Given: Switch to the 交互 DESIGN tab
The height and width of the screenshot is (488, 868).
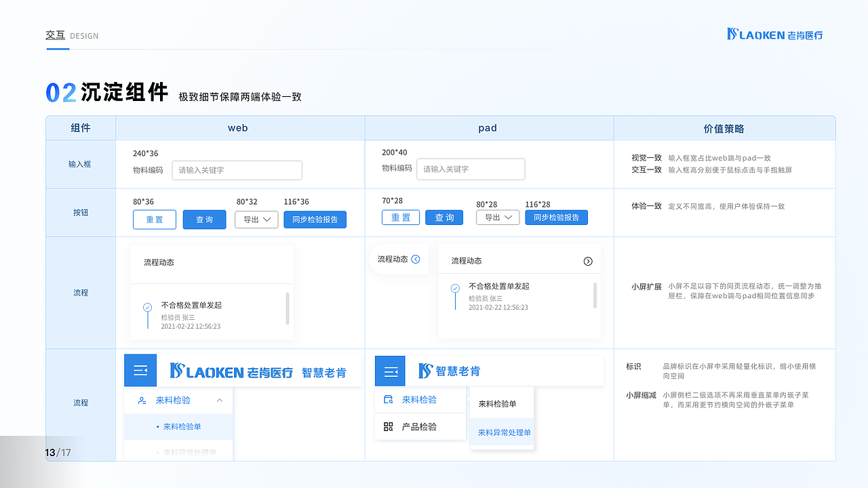Looking at the screenshot, I should pyautogui.click(x=56, y=36).
